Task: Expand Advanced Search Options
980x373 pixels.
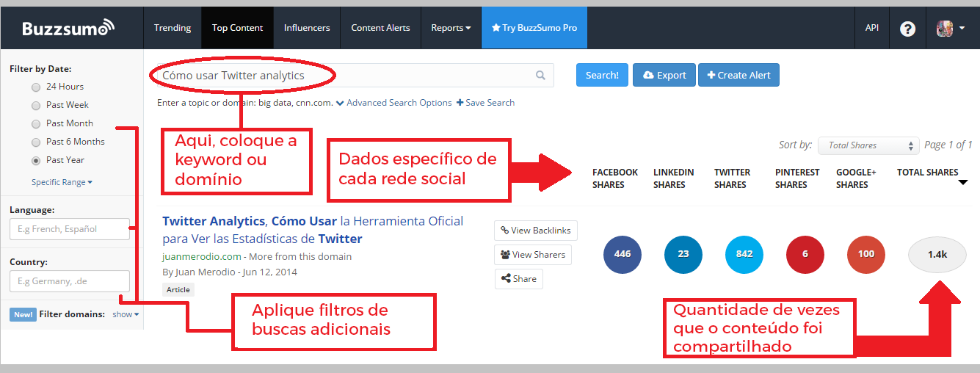Action: [x=393, y=103]
